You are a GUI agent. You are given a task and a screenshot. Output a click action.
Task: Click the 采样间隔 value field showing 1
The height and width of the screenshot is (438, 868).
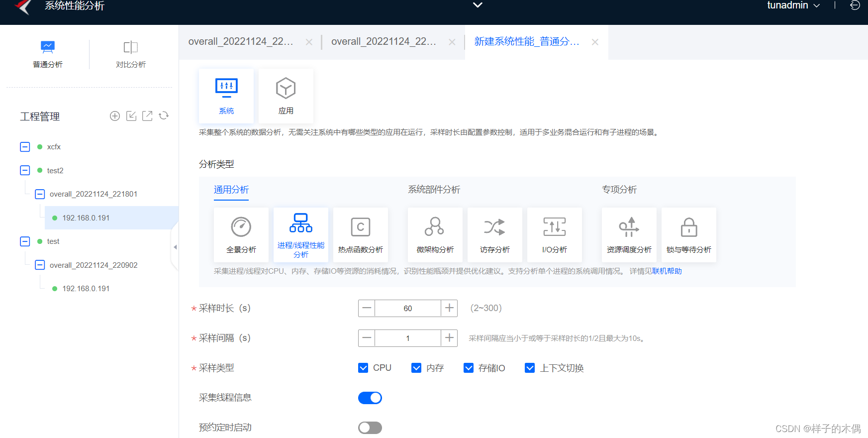click(408, 338)
